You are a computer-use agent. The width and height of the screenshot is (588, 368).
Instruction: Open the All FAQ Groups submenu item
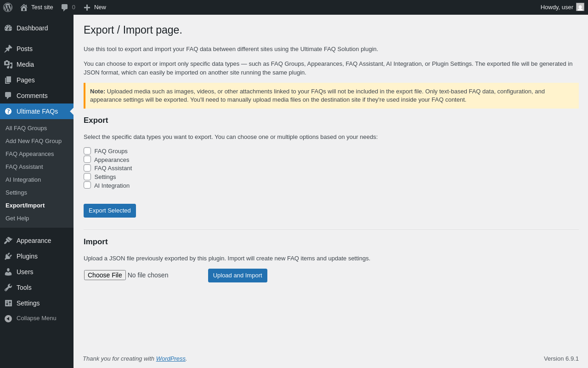click(x=26, y=128)
